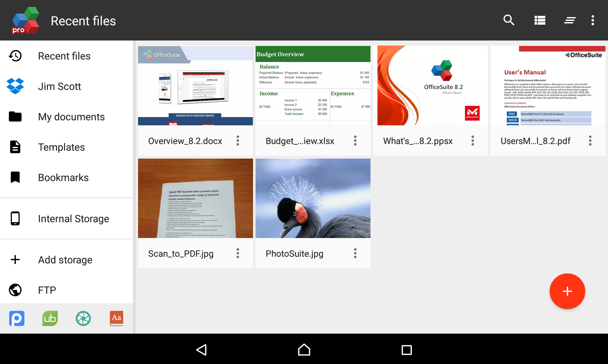Open the Overview_8.2.docx thumbnail
608x364 pixels.
(x=195, y=85)
